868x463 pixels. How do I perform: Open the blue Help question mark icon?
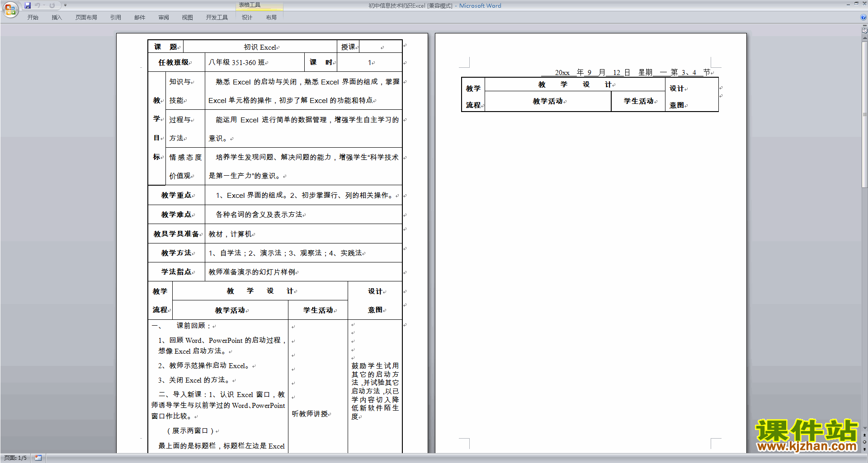click(863, 17)
